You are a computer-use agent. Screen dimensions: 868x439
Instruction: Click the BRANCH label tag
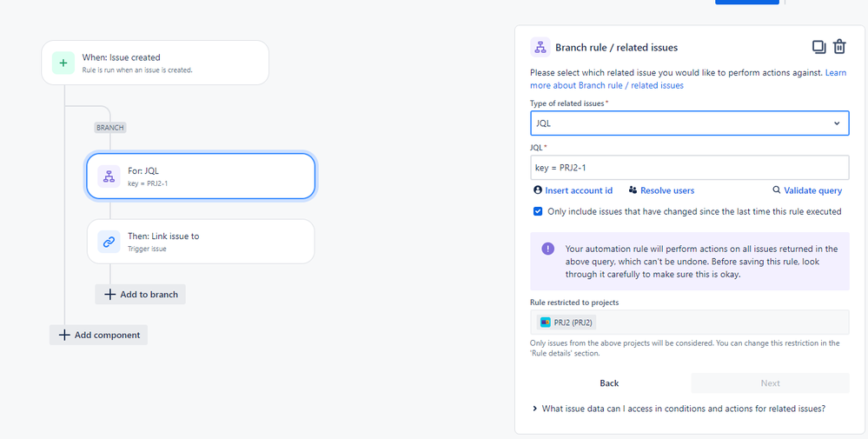pos(110,127)
